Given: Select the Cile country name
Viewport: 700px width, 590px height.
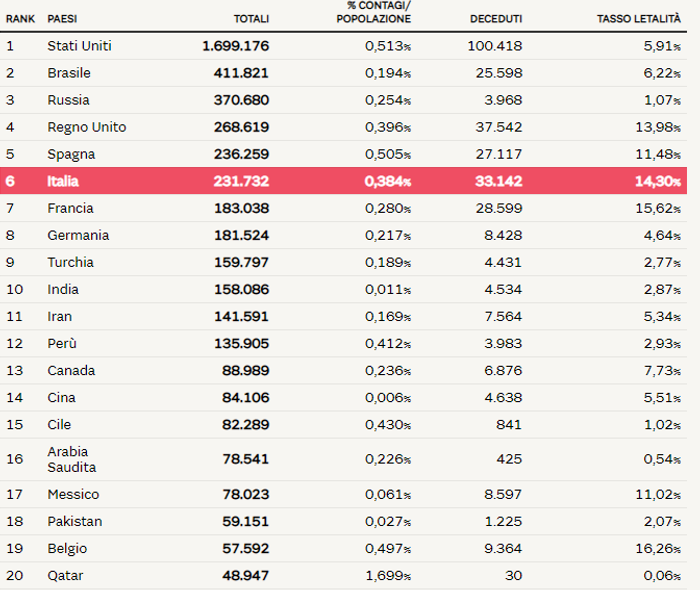Looking at the screenshot, I should coord(59,425).
